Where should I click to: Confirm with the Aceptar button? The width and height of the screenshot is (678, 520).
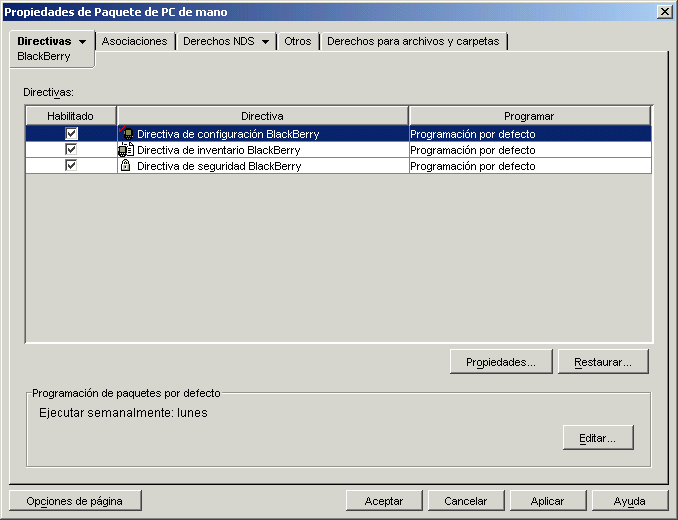(384, 501)
